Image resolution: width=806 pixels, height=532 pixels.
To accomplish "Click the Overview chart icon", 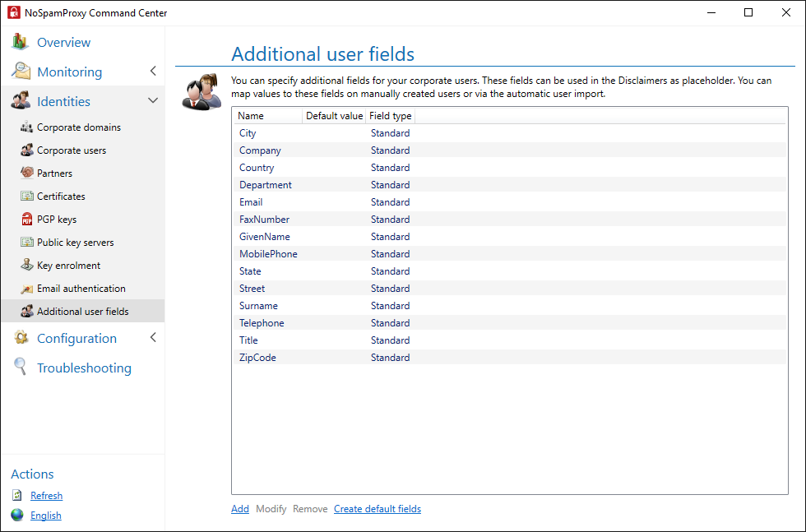I will (x=20, y=42).
